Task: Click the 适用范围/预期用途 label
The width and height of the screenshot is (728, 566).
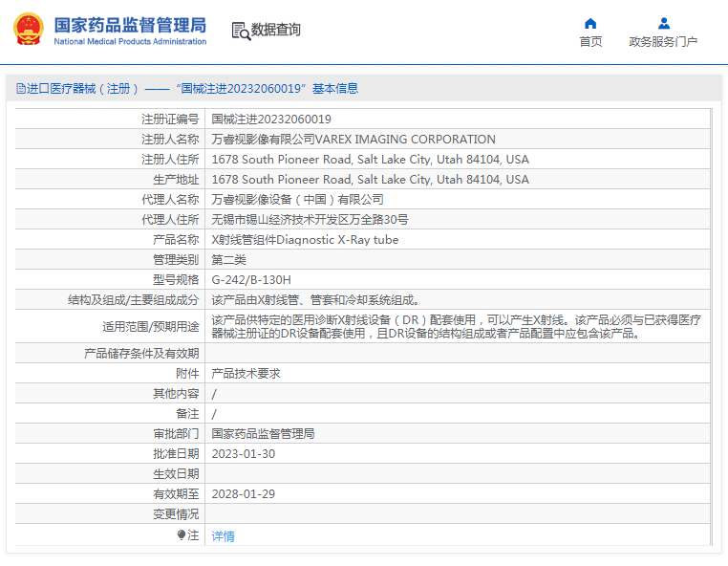Action: point(150,327)
